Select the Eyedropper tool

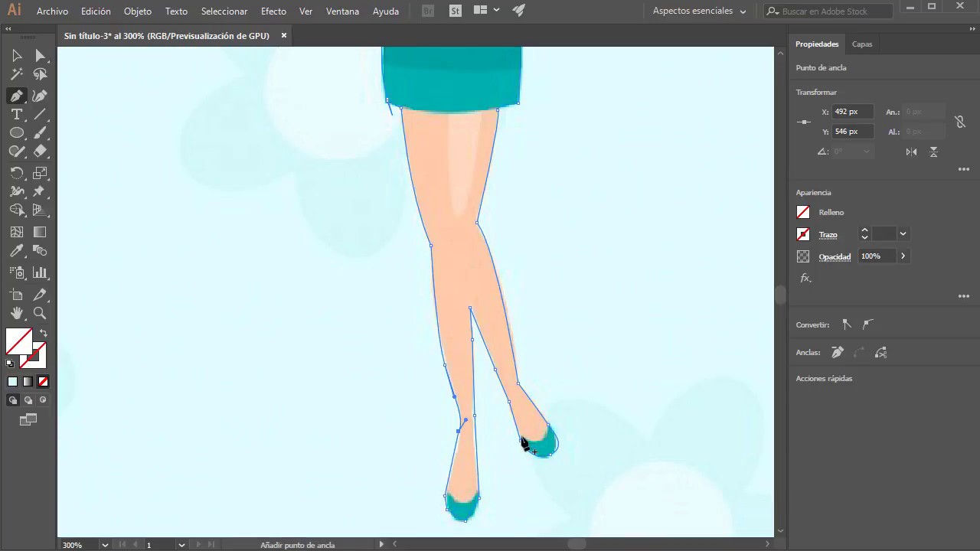pyautogui.click(x=16, y=251)
